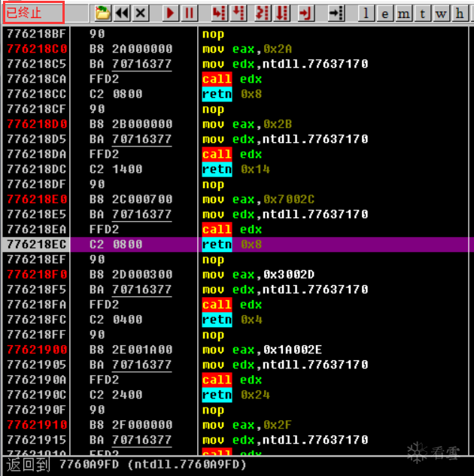Viewport: 474px width, 476px height.
Task: Click red address 77621910
Action: pos(37,425)
